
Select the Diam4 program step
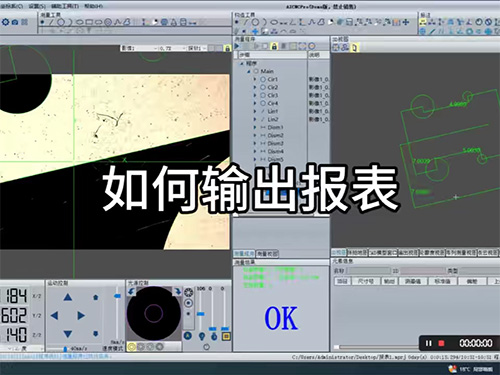pyautogui.click(x=275, y=151)
